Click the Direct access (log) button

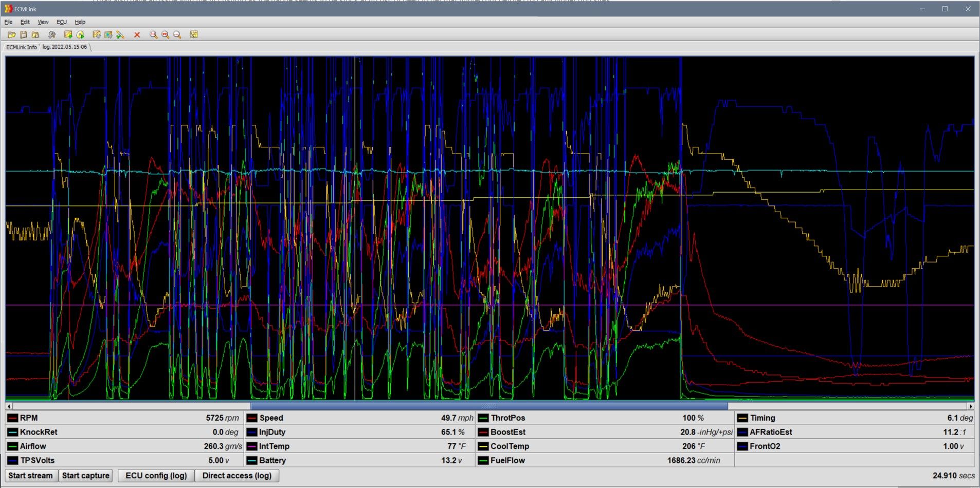tap(237, 476)
